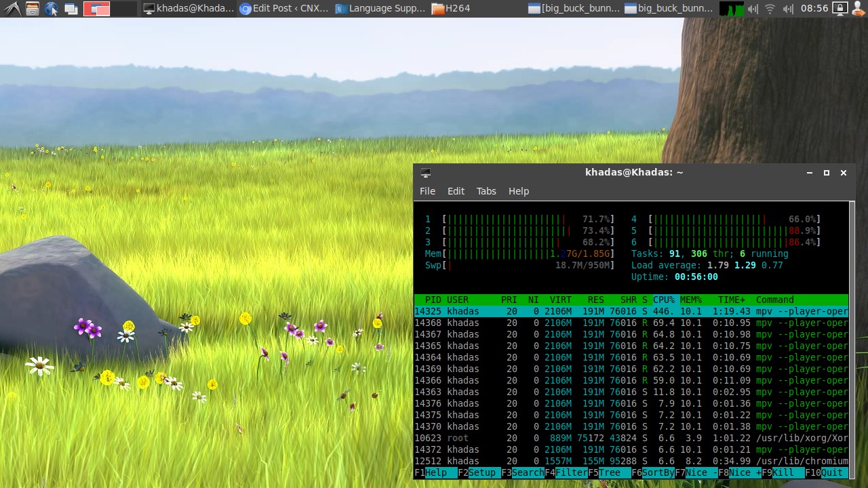Sort by the CPU% column header
The width and height of the screenshot is (868, 488).
click(664, 300)
